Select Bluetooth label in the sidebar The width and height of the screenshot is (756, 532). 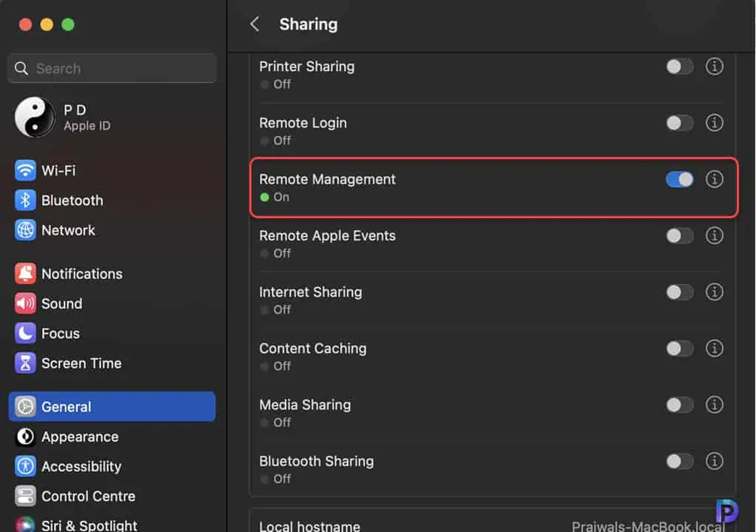pos(72,201)
